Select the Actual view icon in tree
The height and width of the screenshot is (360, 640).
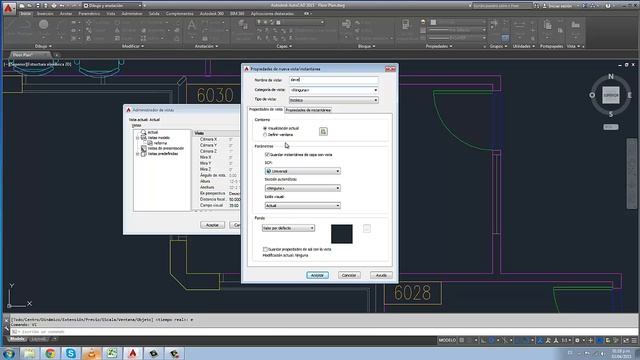[143, 132]
